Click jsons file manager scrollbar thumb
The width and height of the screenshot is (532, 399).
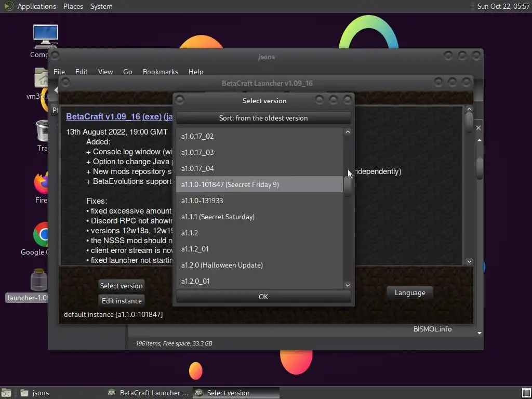click(x=480, y=168)
